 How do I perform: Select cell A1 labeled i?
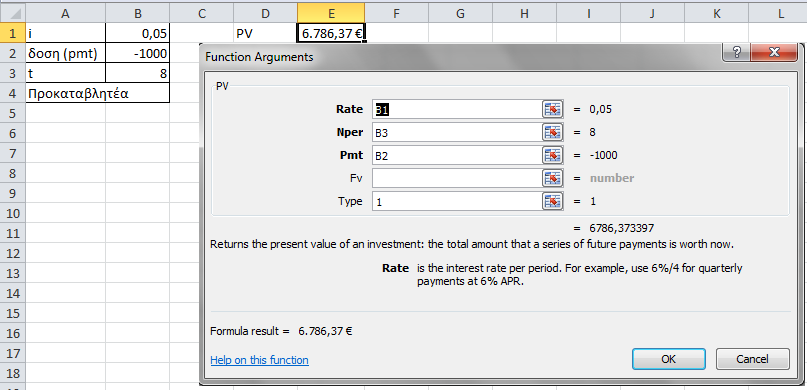[x=65, y=33]
